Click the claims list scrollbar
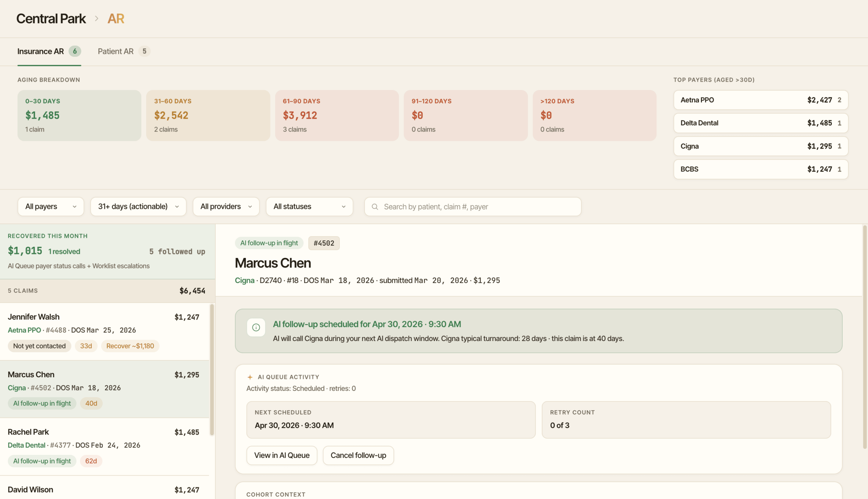The width and height of the screenshot is (868, 499). point(212,370)
